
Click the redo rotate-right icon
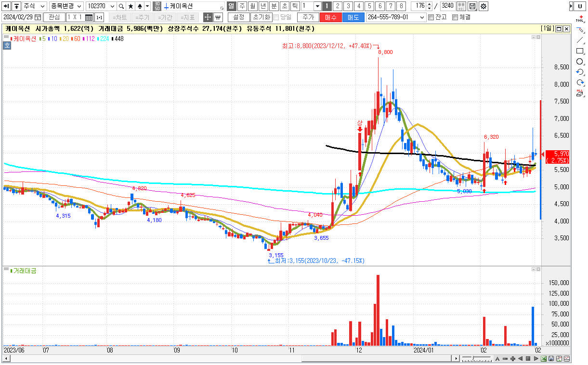580,83
